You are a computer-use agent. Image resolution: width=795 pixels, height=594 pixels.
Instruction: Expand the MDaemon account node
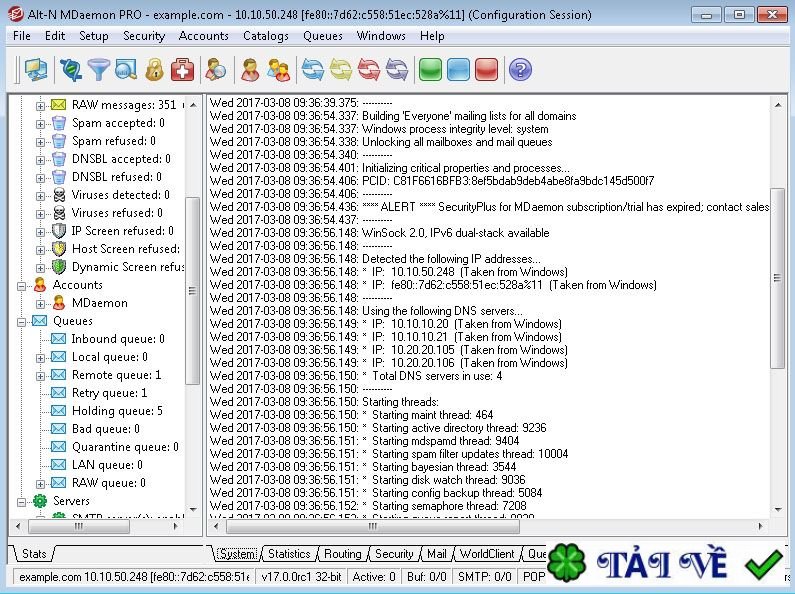coord(40,304)
